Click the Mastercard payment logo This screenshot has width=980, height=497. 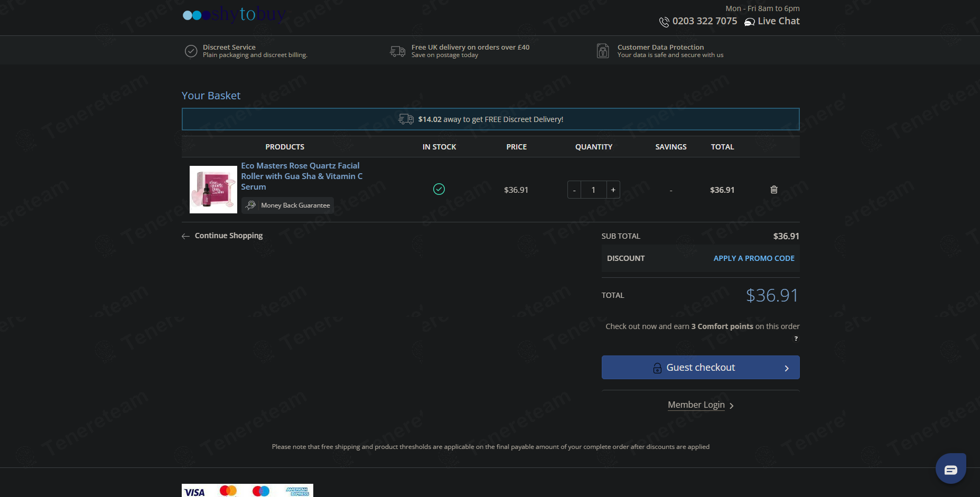(228, 491)
